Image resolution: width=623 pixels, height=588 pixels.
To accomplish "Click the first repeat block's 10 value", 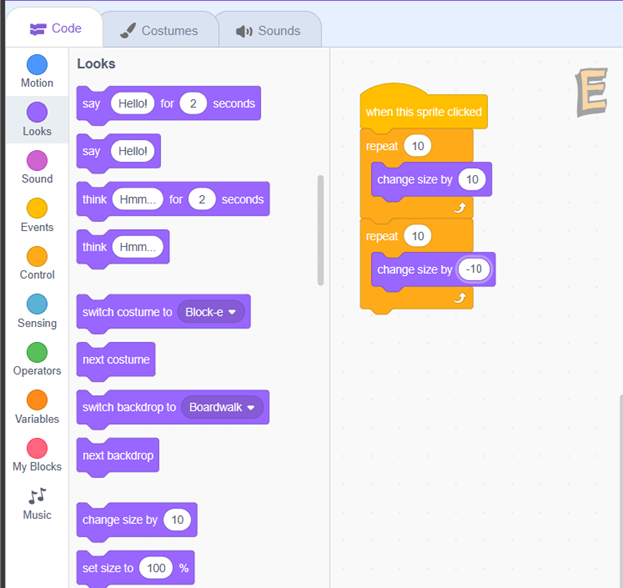I will tap(418, 146).
